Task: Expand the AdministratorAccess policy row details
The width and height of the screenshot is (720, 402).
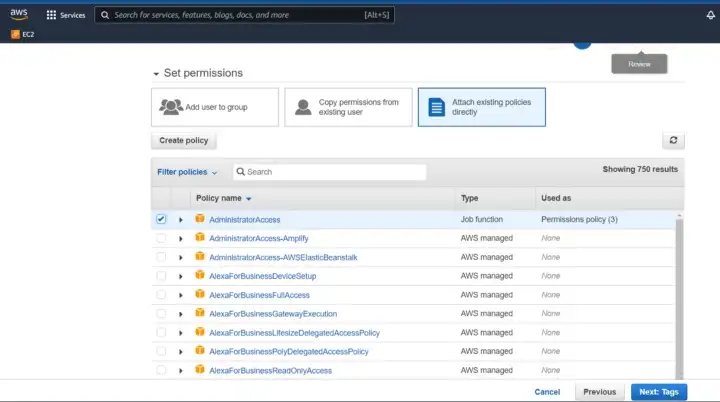Action: 181,219
